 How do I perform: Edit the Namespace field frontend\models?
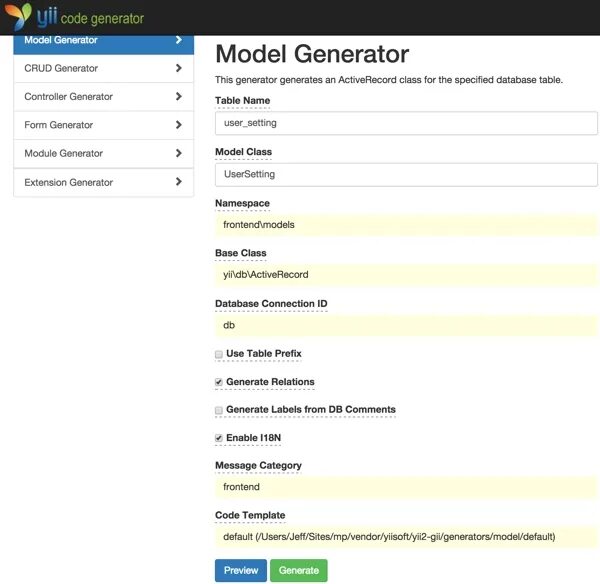(406, 225)
